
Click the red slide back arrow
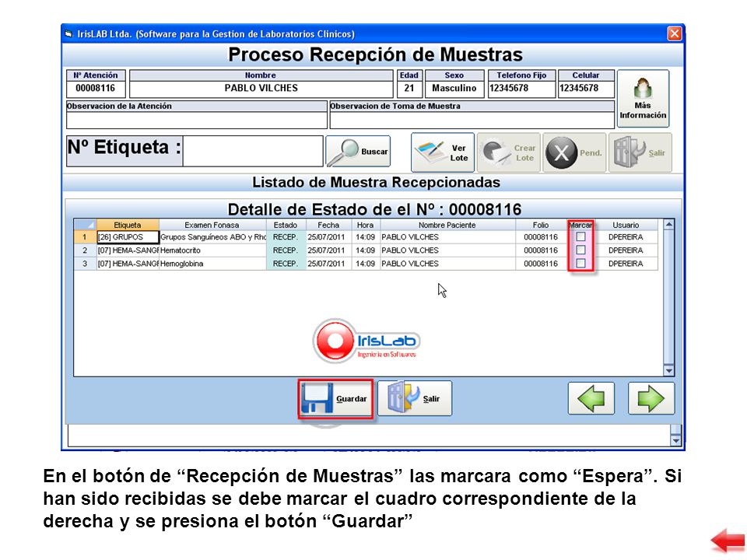pyautogui.click(x=728, y=541)
